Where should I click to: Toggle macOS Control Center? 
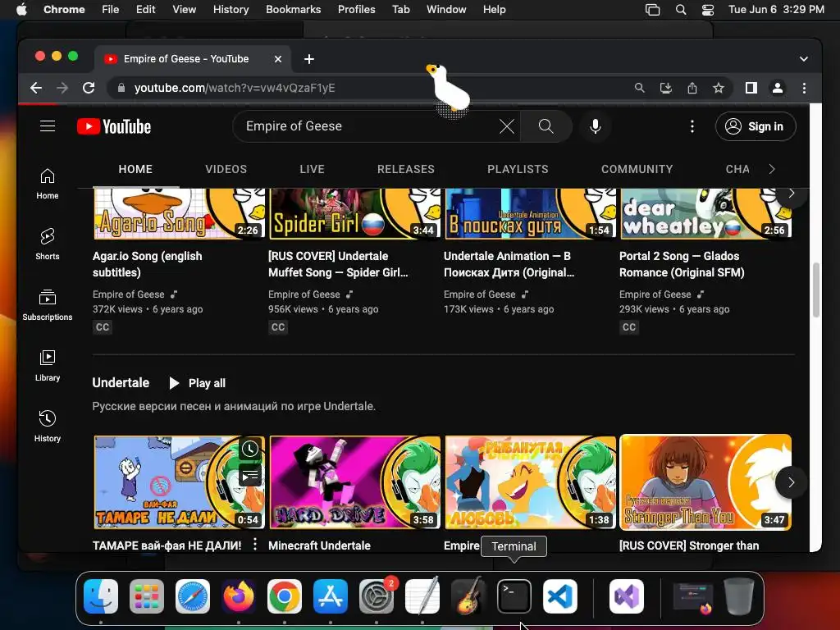point(708,10)
